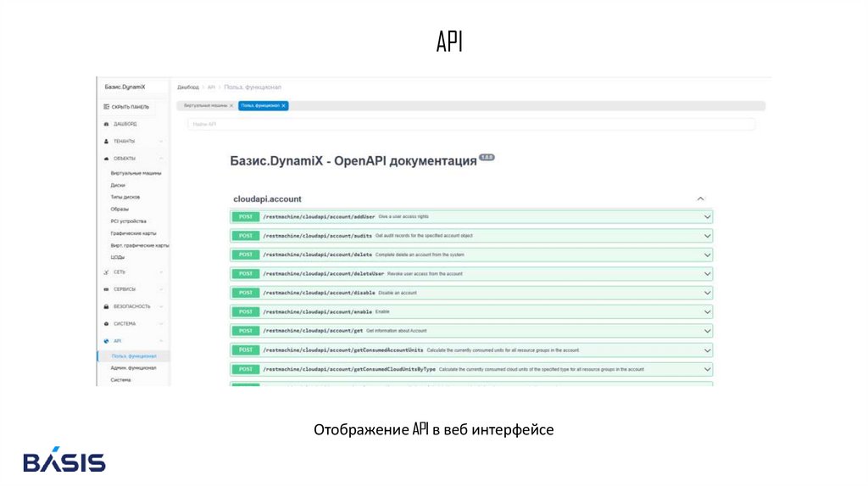
Task: Expand the account/delete endpoint chevron
Action: click(x=707, y=255)
